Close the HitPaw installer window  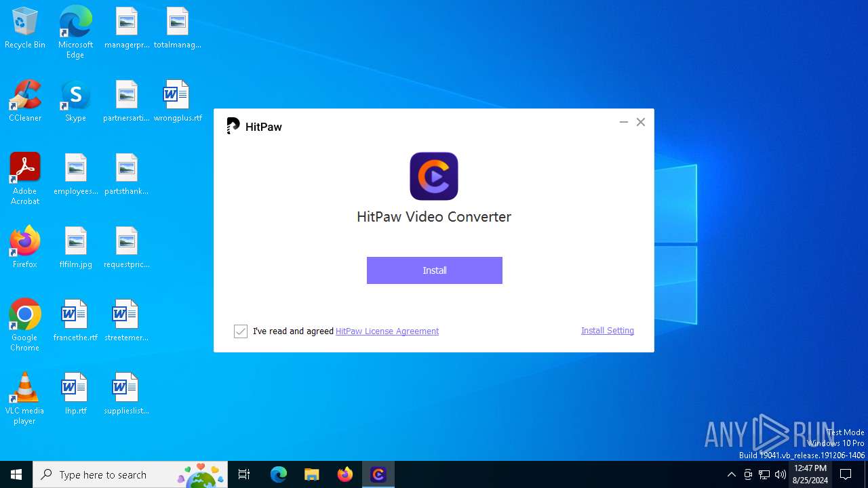(641, 122)
